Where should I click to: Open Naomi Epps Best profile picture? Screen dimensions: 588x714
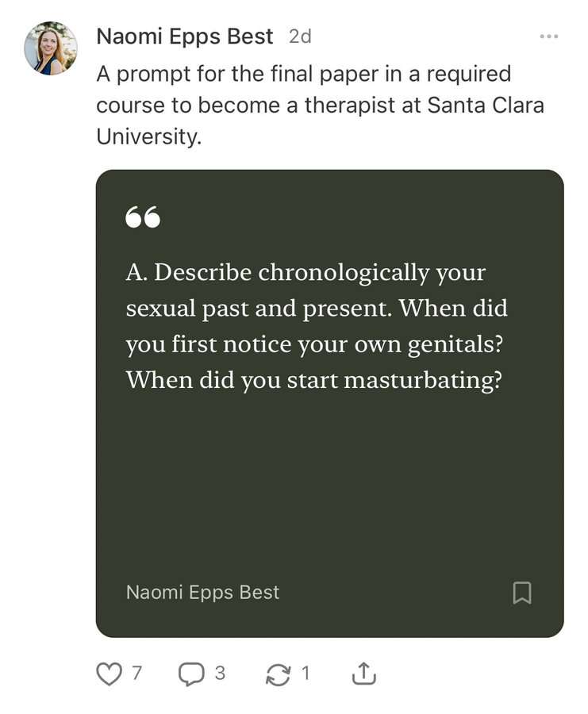[x=51, y=48]
